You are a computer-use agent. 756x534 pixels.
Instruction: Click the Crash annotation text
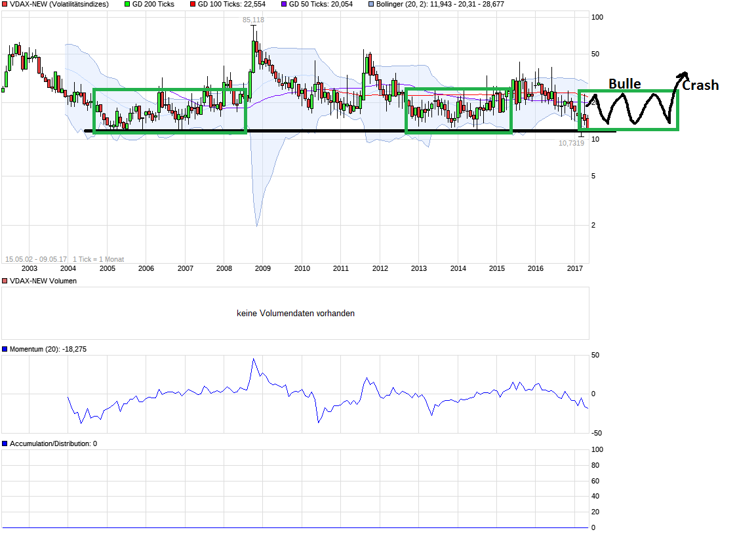tap(700, 85)
